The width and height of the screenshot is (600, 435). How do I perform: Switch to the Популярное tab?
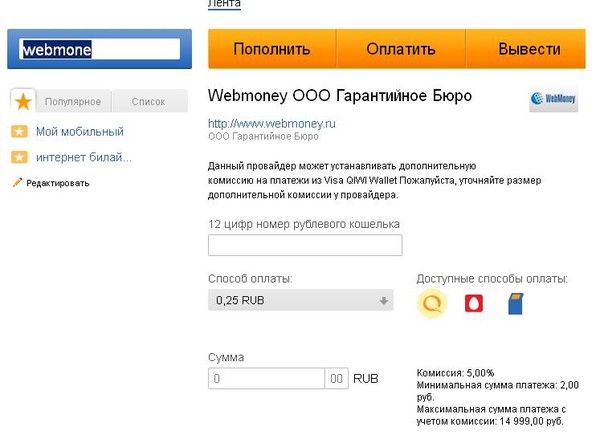click(73, 102)
